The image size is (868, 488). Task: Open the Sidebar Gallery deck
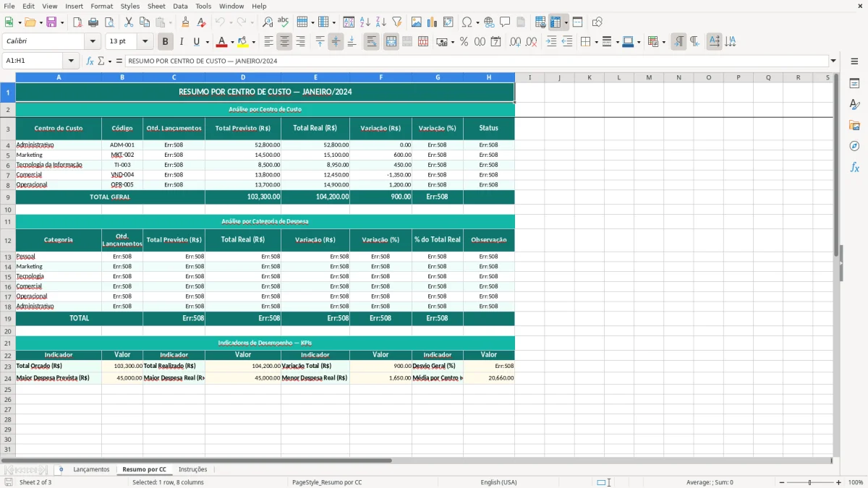(854, 125)
